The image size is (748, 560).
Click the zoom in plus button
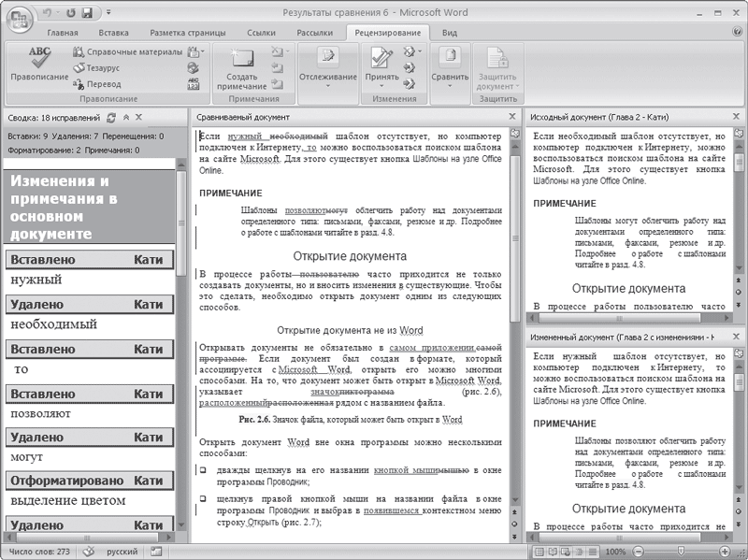pos(724,552)
